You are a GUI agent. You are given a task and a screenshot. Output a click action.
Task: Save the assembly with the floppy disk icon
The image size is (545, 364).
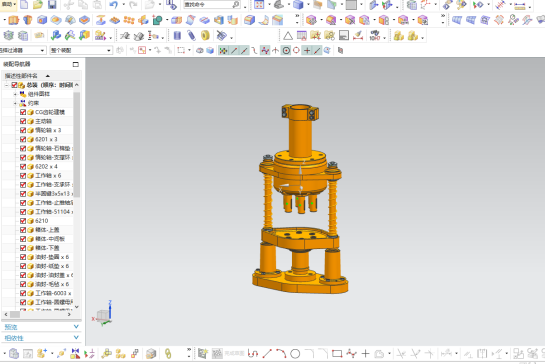[52, 5]
